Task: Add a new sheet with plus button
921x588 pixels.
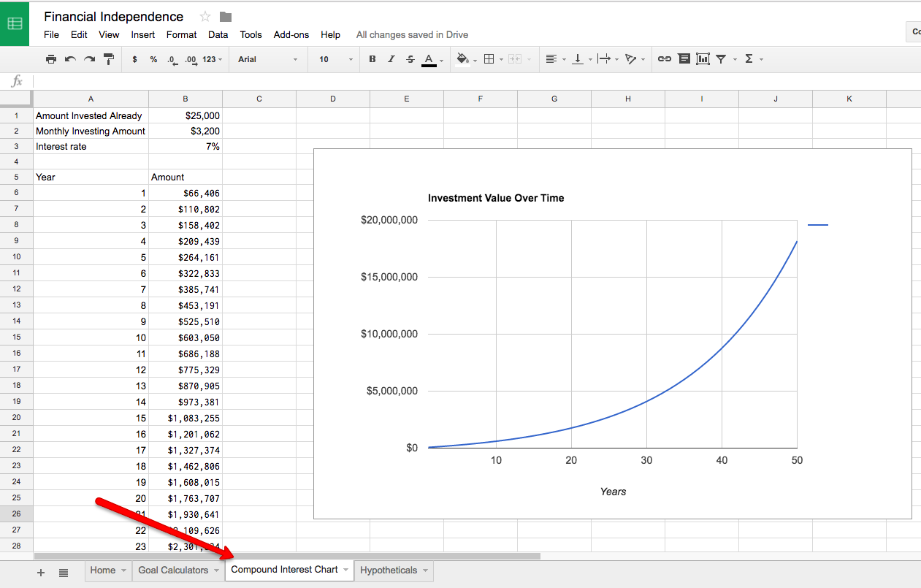Action: [x=41, y=573]
